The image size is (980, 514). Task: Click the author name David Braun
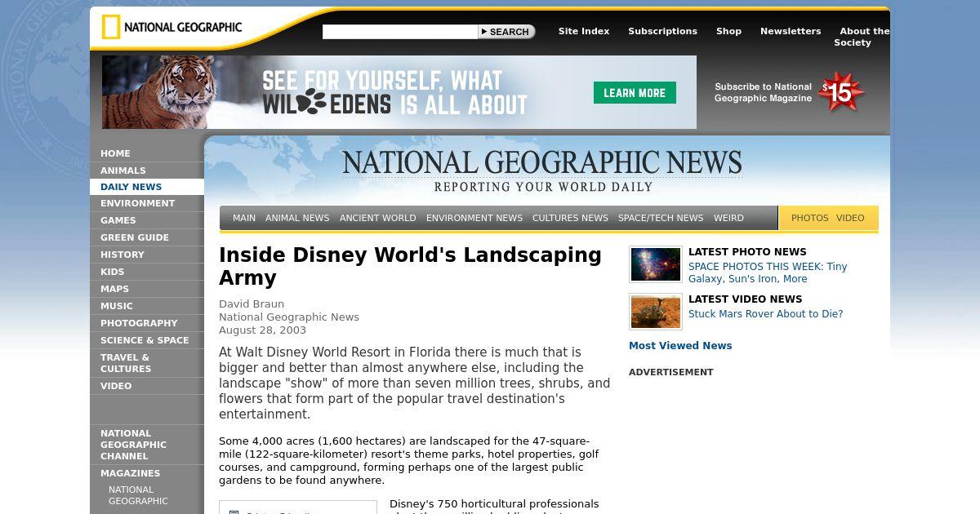tap(252, 304)
